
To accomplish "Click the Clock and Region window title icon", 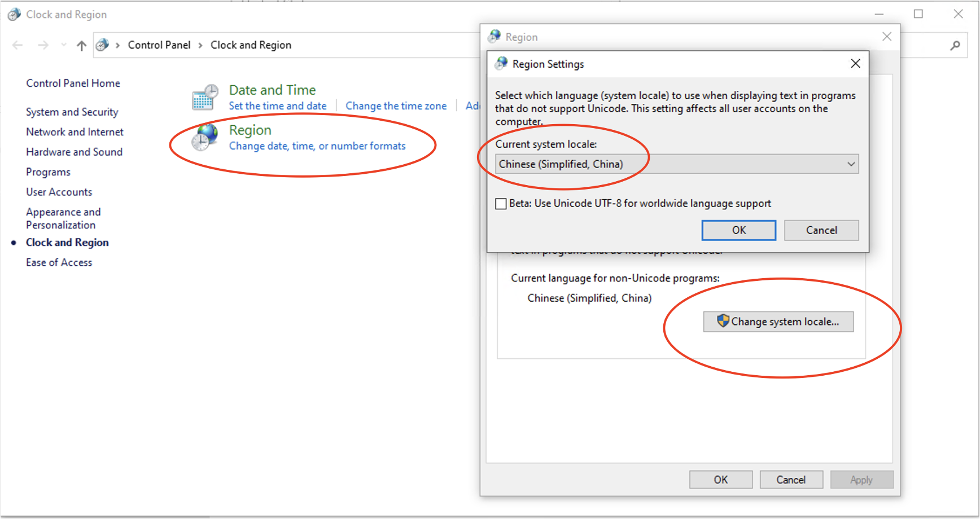I will click(14, 14).
